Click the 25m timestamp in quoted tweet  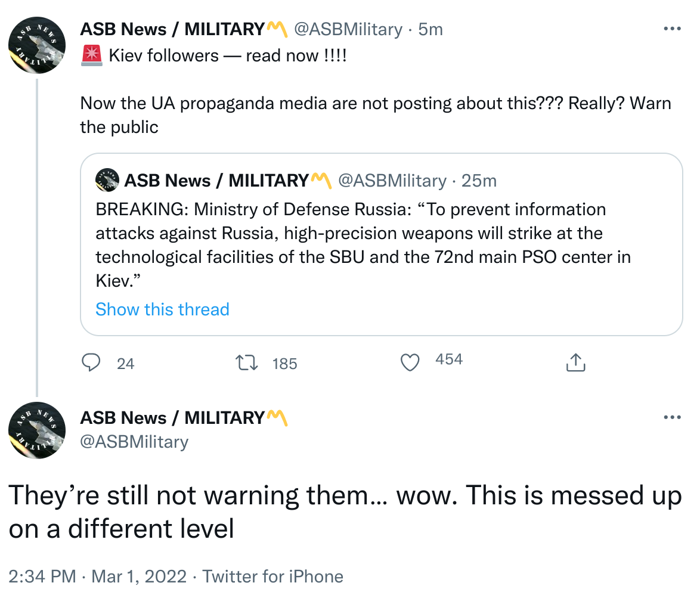coord(479,181)
